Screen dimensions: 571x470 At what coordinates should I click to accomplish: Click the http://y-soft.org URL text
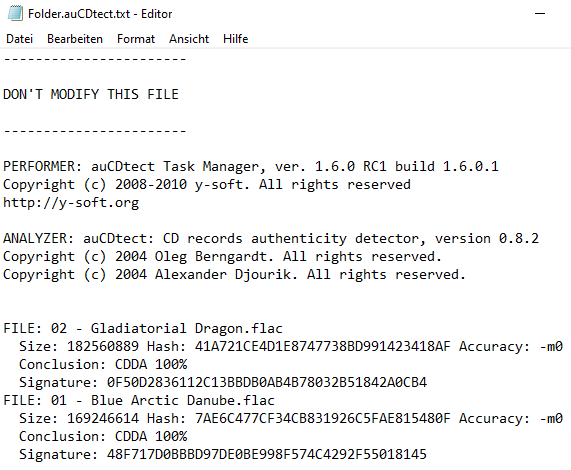71,203
